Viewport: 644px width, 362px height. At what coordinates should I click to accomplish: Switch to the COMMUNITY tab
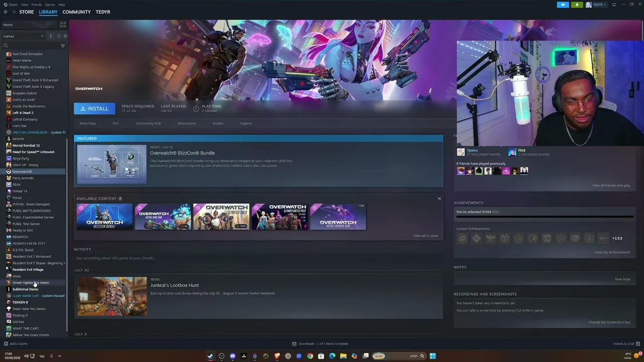(x=76, y=12)
